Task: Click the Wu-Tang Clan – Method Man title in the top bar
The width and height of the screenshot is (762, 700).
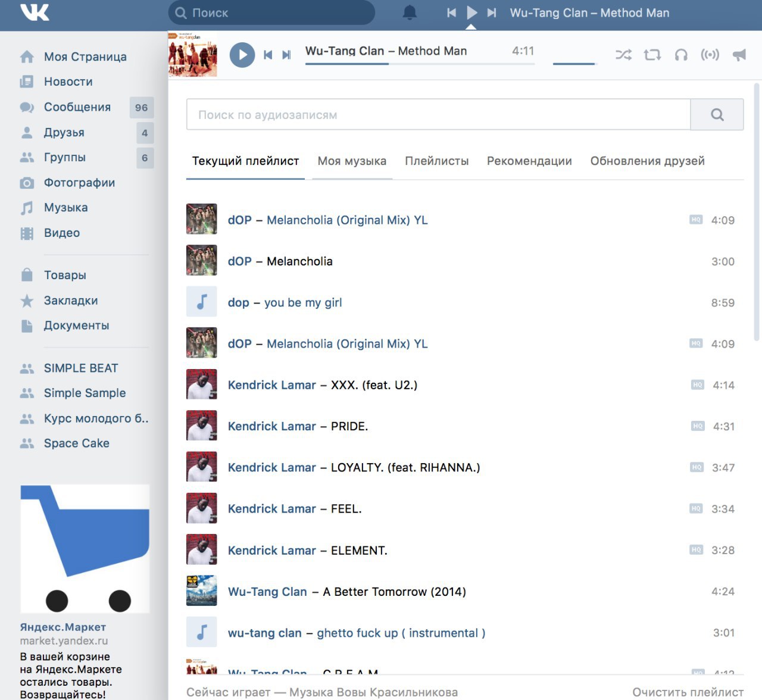Action: coord(589,12)
